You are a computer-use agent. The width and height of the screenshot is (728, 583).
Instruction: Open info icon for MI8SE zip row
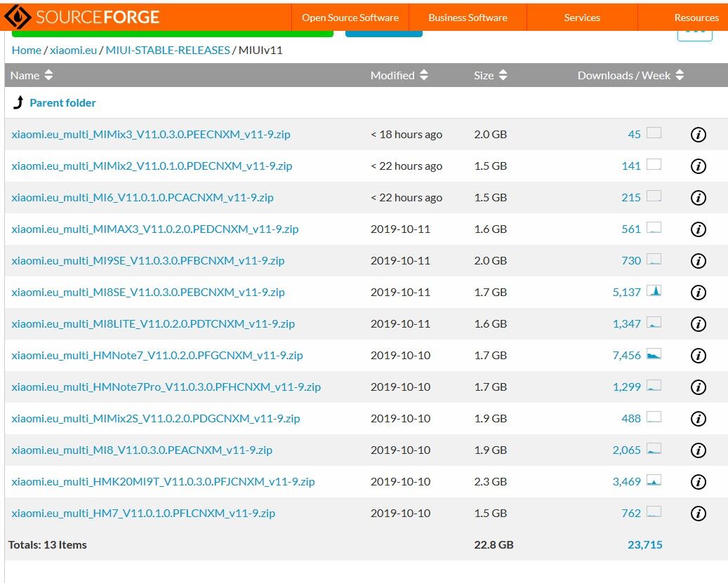pos(699,292)
